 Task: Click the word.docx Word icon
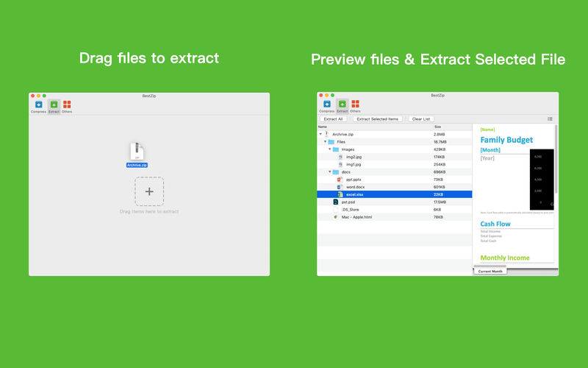coord(340,187)
